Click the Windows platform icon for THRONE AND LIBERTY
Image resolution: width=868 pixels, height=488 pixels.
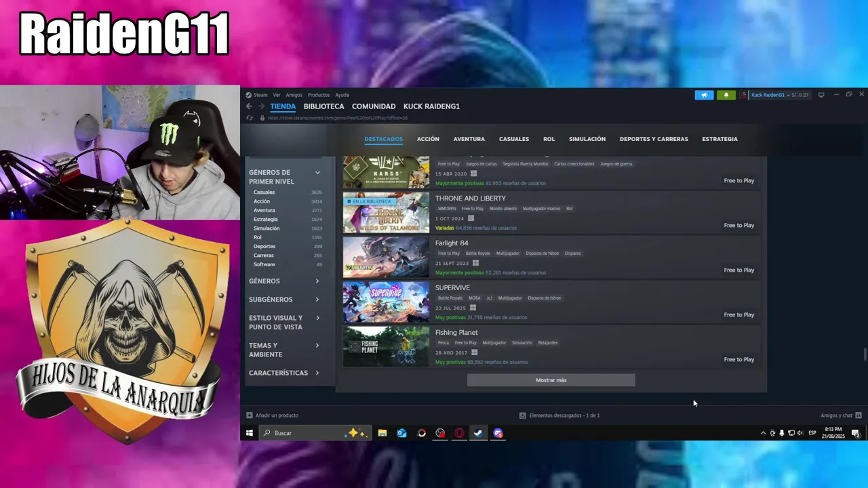471,218
